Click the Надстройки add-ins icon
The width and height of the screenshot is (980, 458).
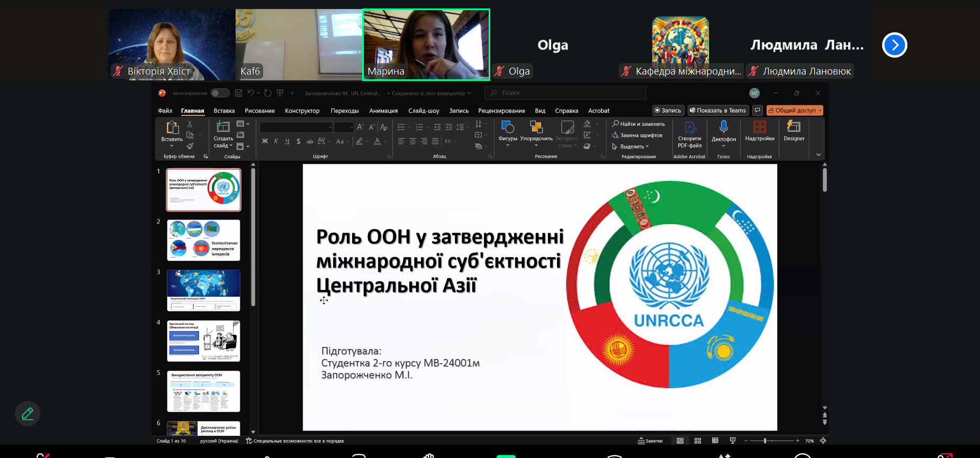tap(759, 127)
